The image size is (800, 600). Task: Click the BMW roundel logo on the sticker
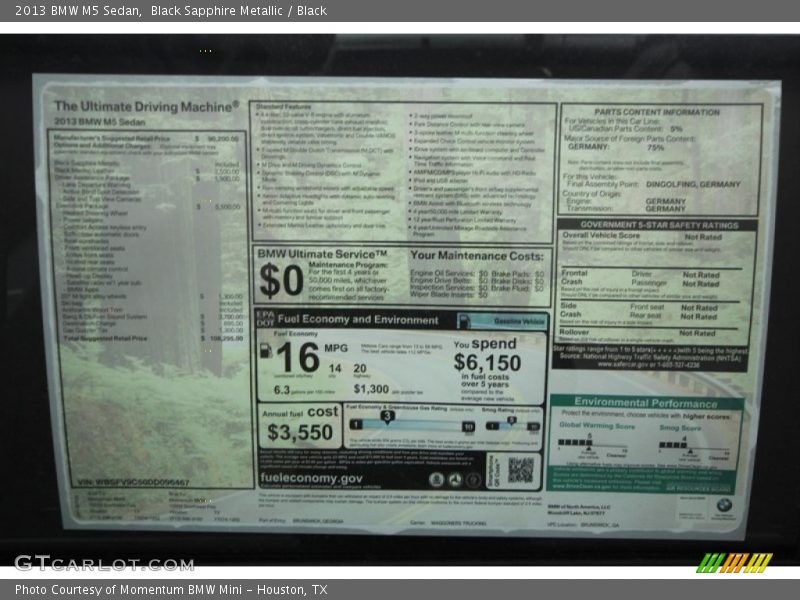[724, 506]
